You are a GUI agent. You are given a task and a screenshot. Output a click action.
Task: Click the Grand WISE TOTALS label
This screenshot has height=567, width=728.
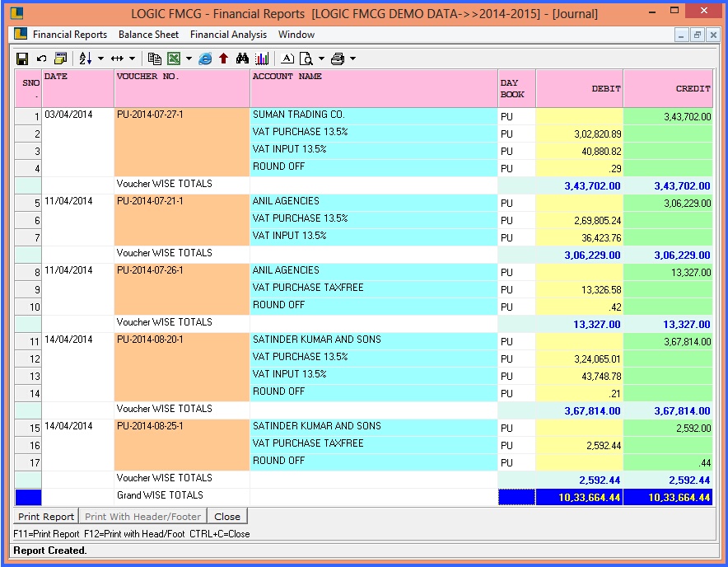(x=160, y=495)
